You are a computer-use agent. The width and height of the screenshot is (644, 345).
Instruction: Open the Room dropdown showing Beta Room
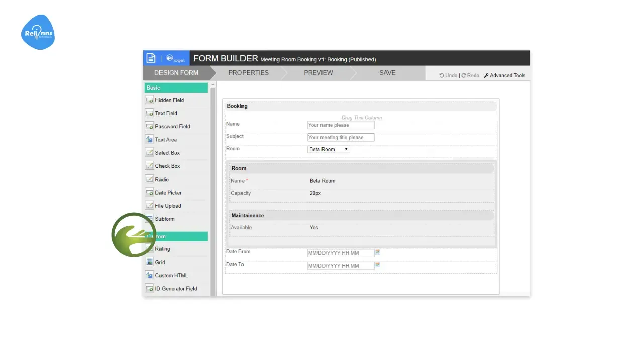click(x=329, y=149)
